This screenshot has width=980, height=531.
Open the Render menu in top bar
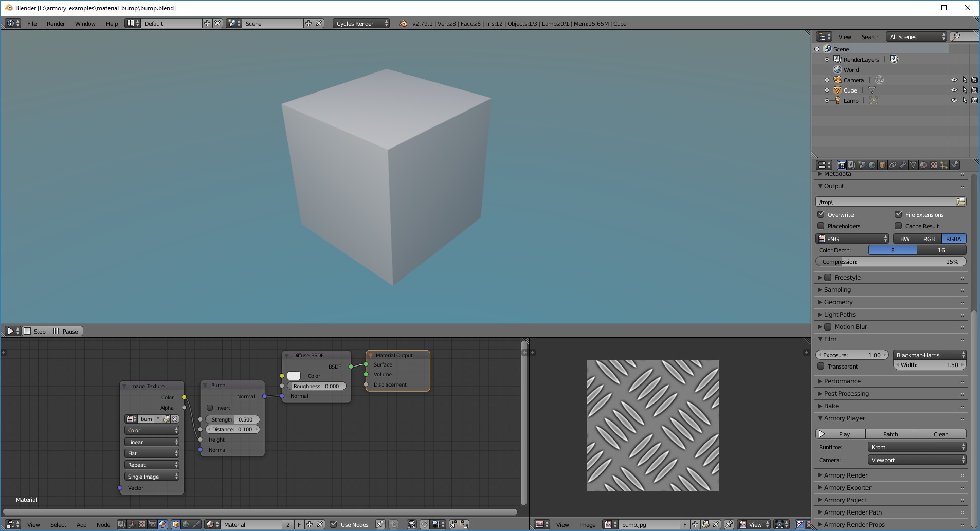(x=56, y=23)
